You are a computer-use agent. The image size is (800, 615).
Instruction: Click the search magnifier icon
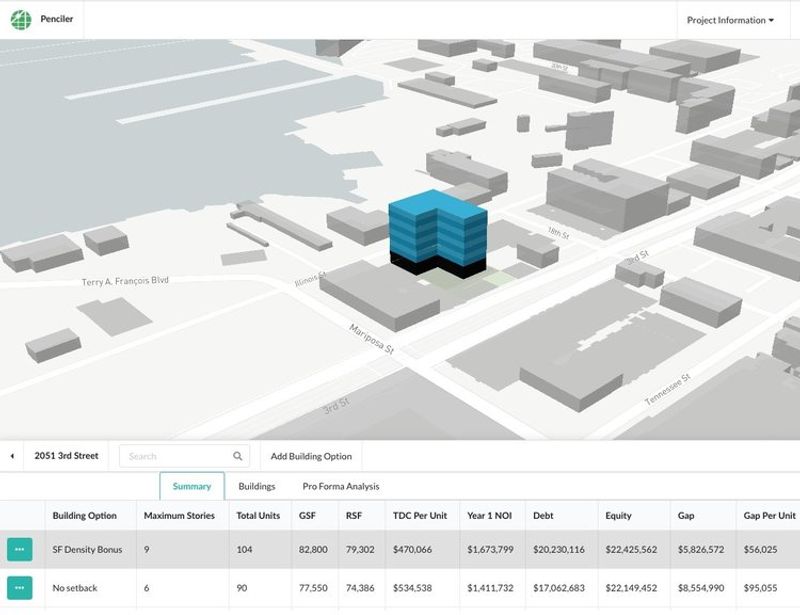(237, 456)
